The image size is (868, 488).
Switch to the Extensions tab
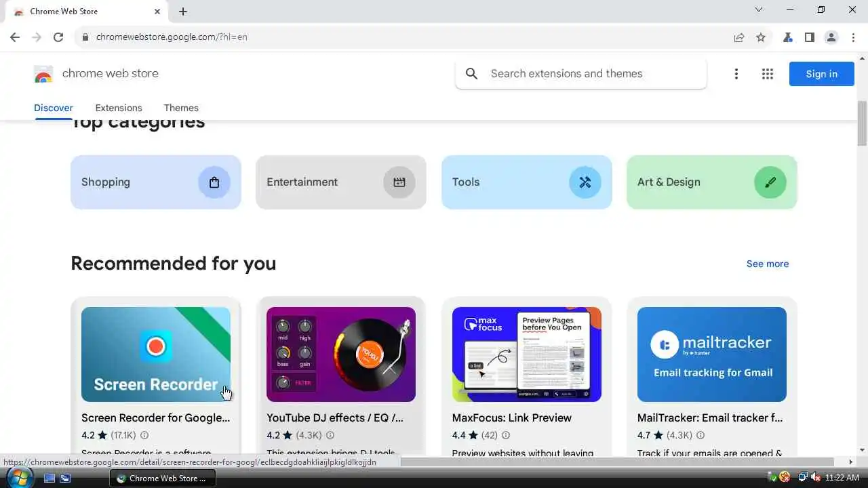click(x=119, y=108)
